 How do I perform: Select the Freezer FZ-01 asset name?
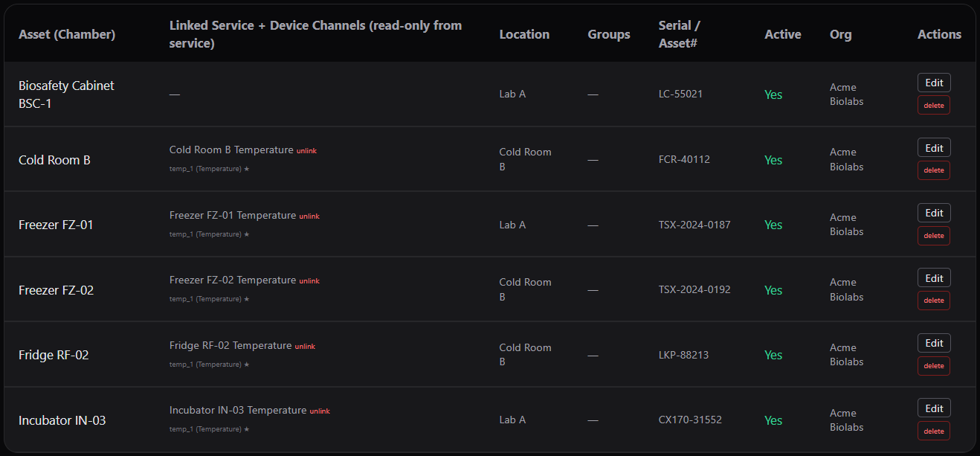pyautogui.click(x=56, y=225)
